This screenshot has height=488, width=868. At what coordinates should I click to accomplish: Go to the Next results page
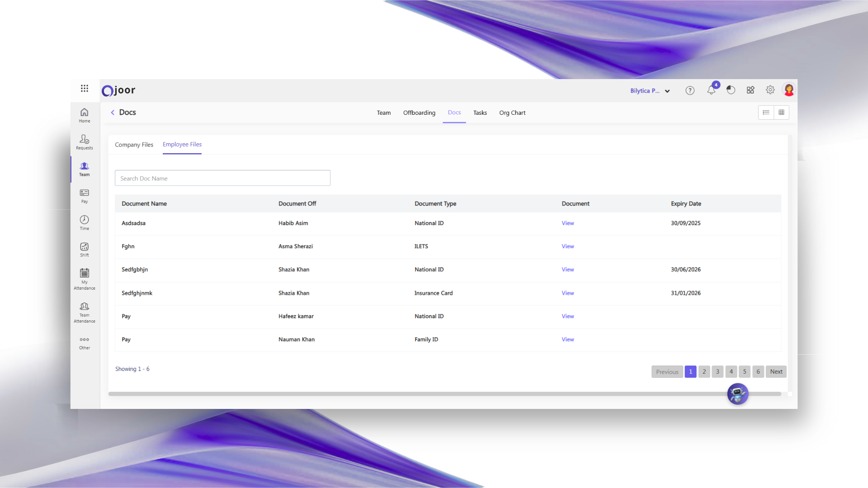click(x=776, y=371)
